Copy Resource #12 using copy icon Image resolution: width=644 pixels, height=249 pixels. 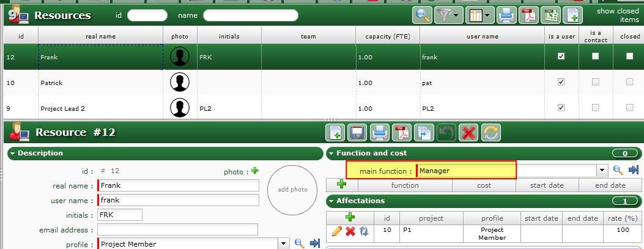point(424,133)
